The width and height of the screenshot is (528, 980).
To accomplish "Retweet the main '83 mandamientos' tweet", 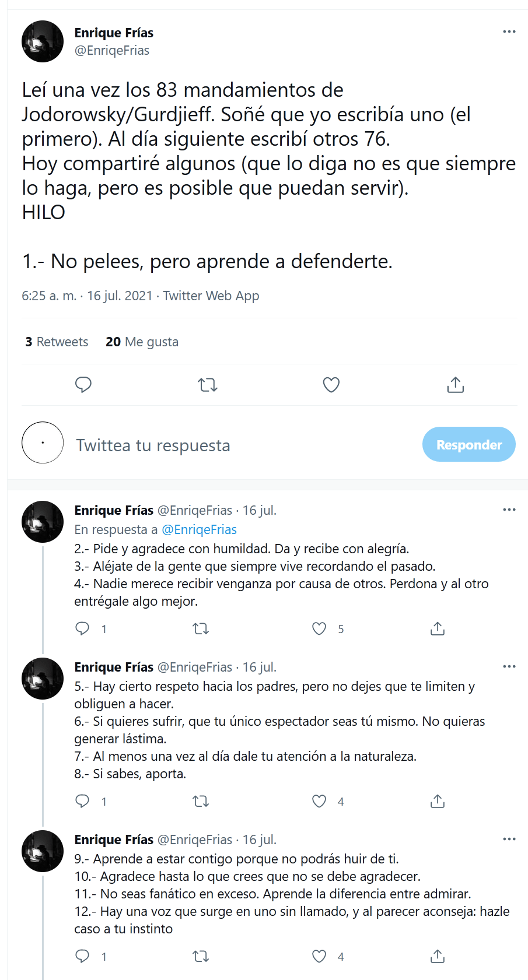I will pos(207,385).
